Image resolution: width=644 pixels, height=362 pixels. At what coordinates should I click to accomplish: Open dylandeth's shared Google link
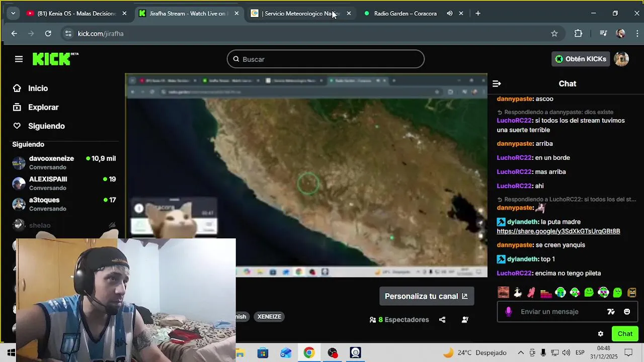click(558, 231)
